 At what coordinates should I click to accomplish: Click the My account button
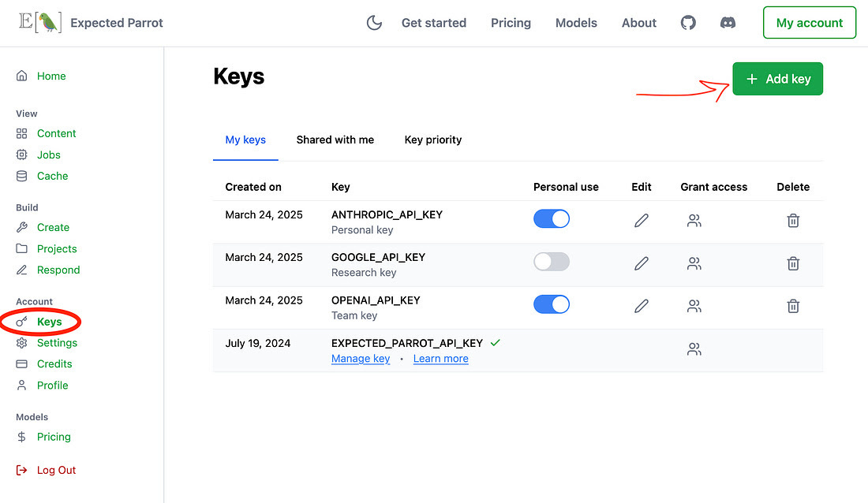810,23
